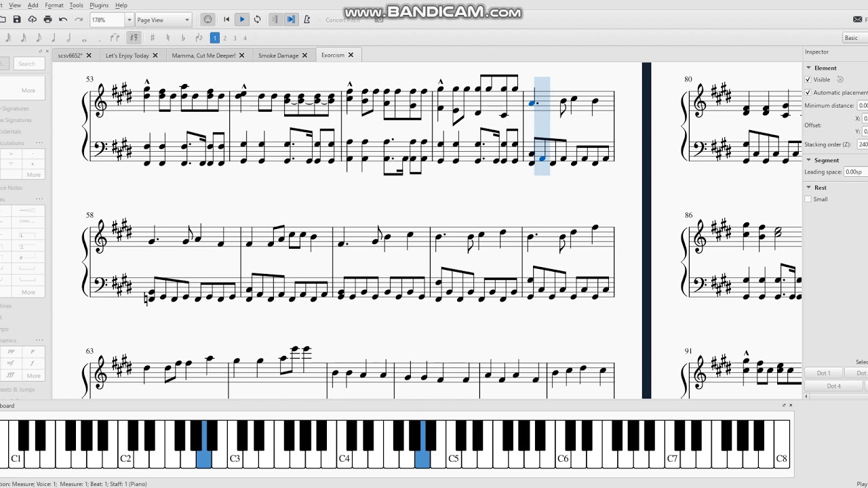Toggle play repeats icon

coord(275,20)
